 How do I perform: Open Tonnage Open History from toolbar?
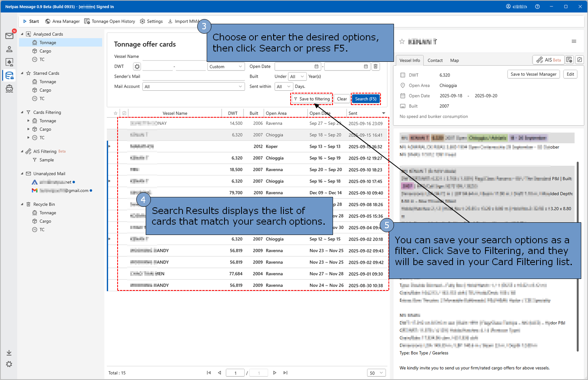click(x=110, y=21)
